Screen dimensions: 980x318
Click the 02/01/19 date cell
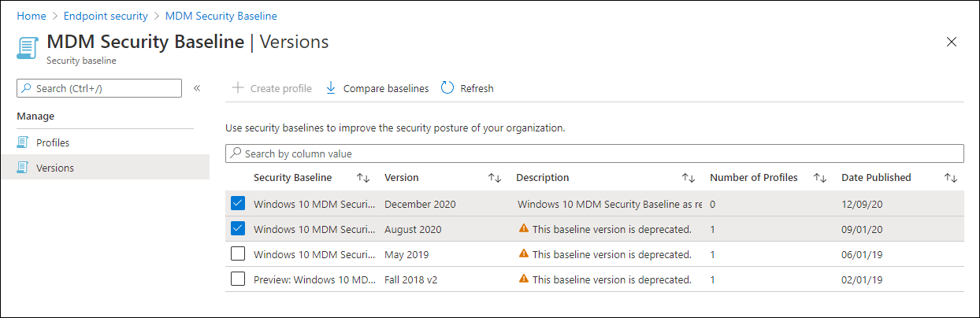861,279
